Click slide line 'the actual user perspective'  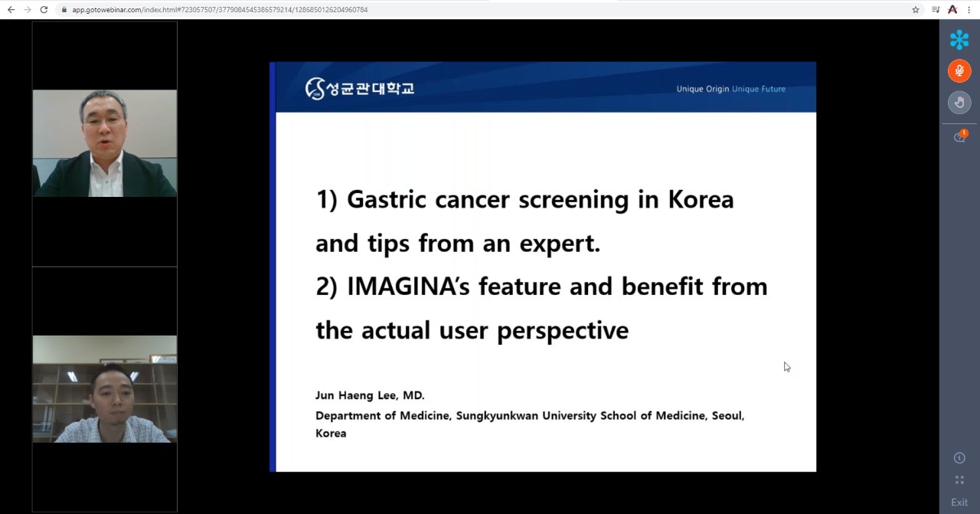[x=472, y=331]
